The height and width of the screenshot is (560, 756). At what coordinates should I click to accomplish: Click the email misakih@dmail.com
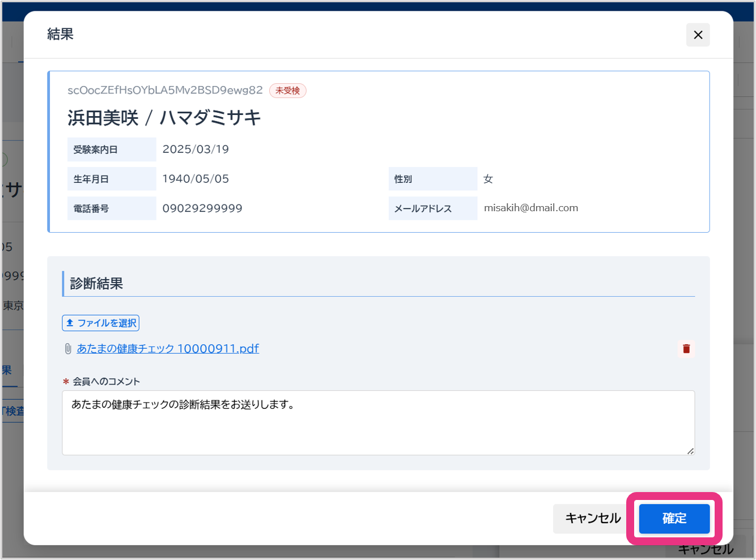pyautogui.click(x=530, y=208)
